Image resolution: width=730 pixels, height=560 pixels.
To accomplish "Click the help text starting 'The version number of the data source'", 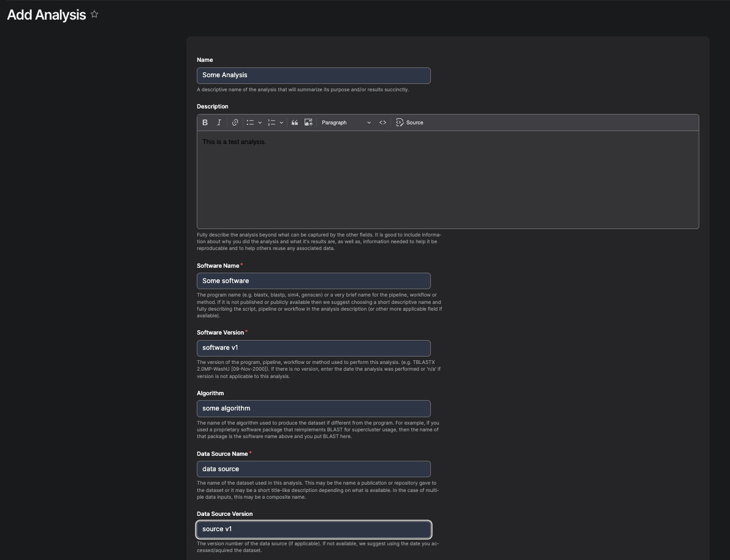I will pyautogui.click(x=318, y=547).
